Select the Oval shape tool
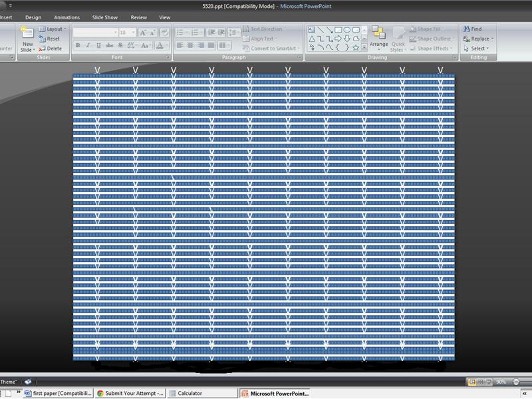 (346, 29)
